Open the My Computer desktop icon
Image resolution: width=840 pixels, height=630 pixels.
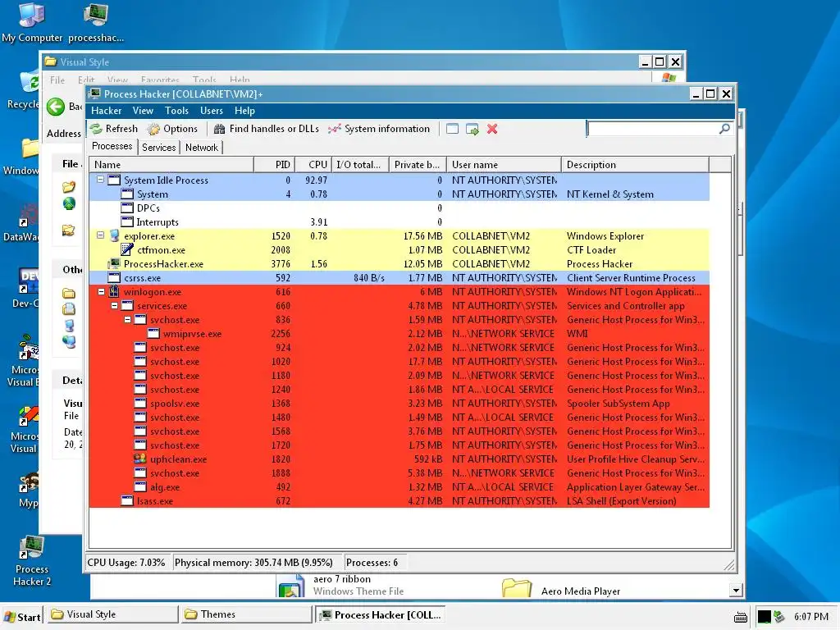32,22
